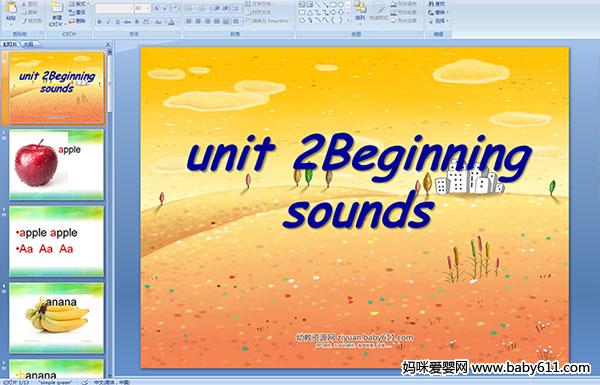Open the Layout dropdown in Slides group
Image resolution: width=600 pixels, height=385 pixels.
click(79, 4)
